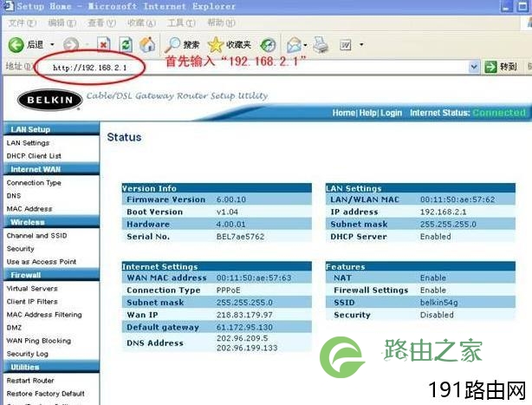Click Internet Status Connected text
This screenshot has height=405, width=532.
click(499, 113)
